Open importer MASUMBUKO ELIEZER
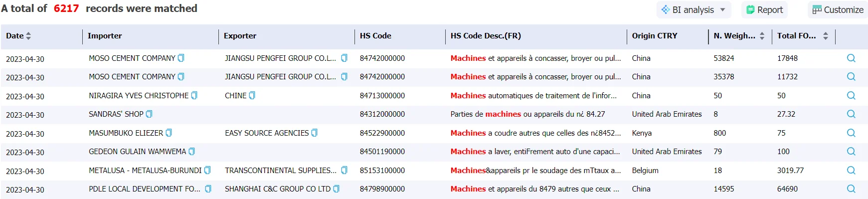This screenshot has height=199, width=868. click(x=126, y=133)
